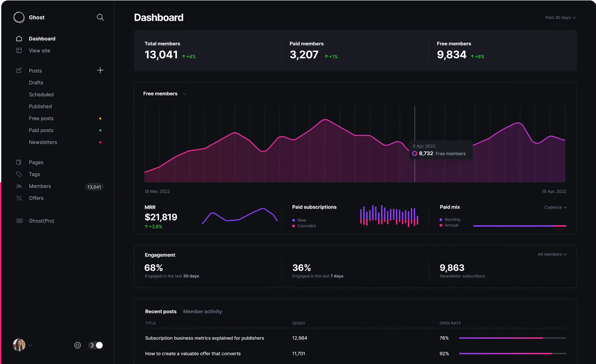
Task: Click the Ghost(Pro) billing icon
Action: coord(19,221)
